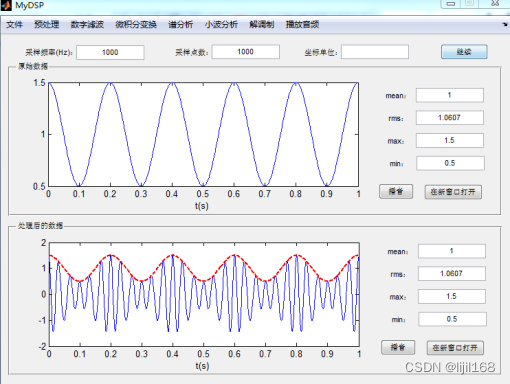Image resolution: width=510 pixels, height=384 pixels.
Task: Select the mean field in 原始数据 panel
Action: (x=450, y=95)
